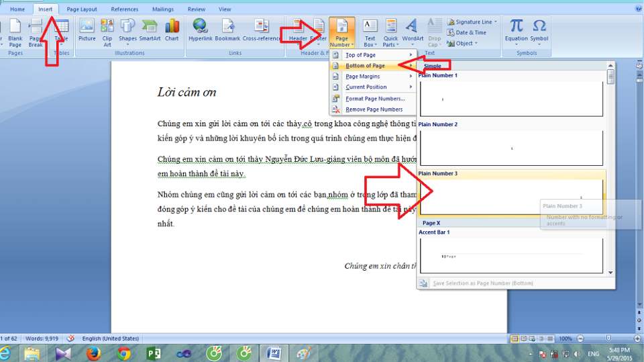Open the Clip Art pane
This screenshot has width=644, height=362.
coord(107,33)
